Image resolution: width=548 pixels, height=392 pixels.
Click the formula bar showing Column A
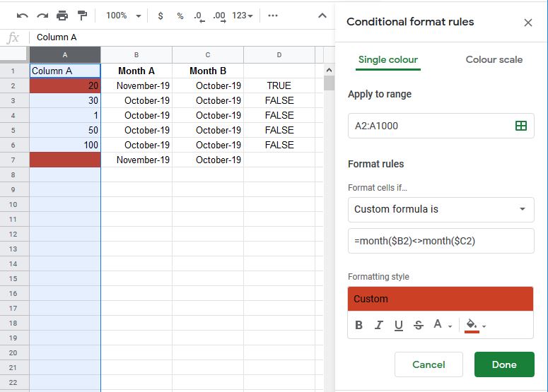(182, 37)
